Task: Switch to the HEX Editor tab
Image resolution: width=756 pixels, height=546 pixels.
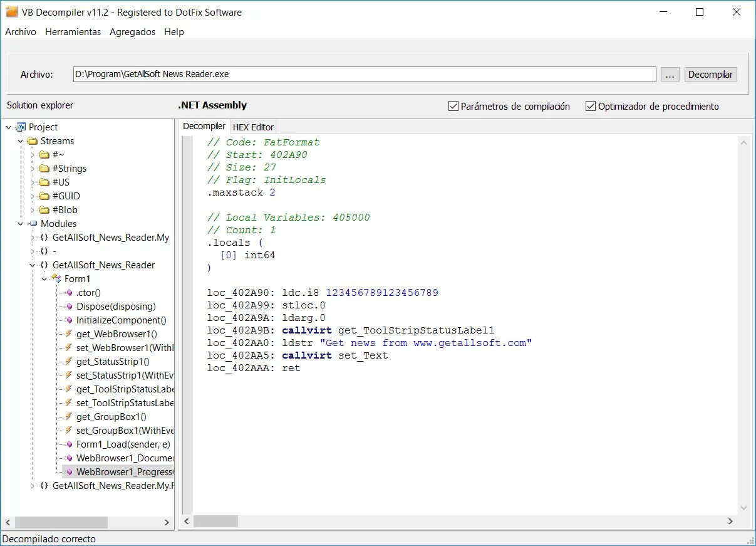Action: pos(253,127)
